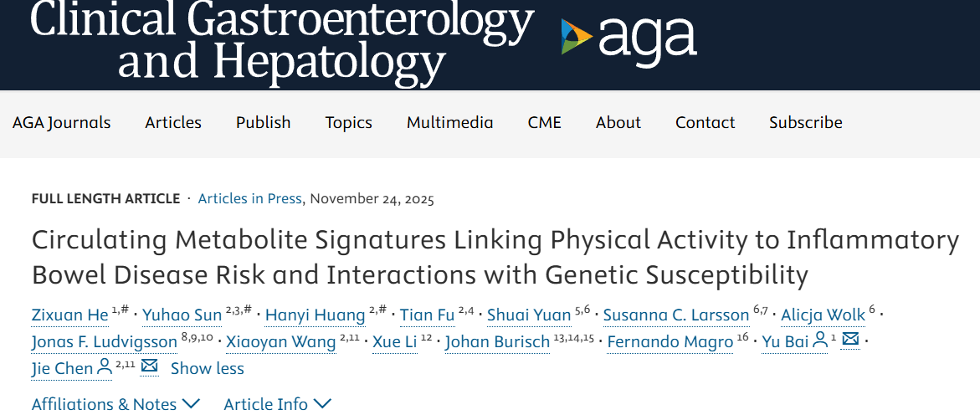This screenshot has height=420, width=980.
Task: Click the envelope icon beside Jie Chen
Action: (150, 366)
